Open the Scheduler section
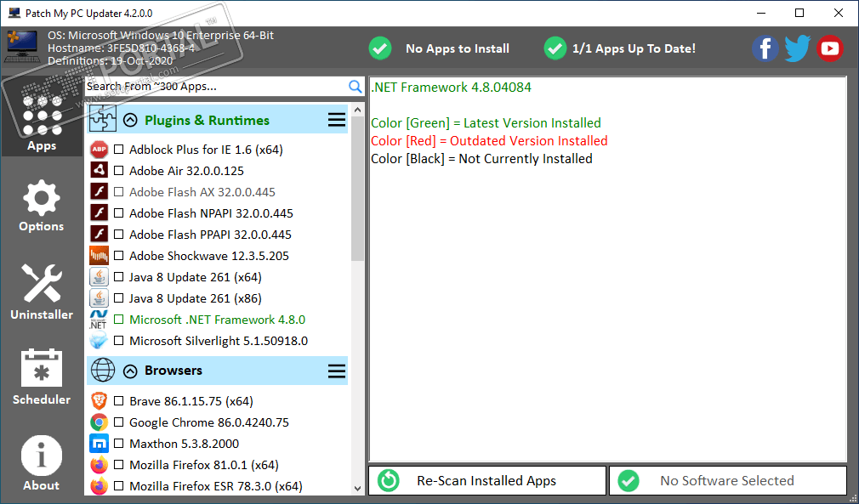Viewport: 859px width, 504px height. click(42, 377)
